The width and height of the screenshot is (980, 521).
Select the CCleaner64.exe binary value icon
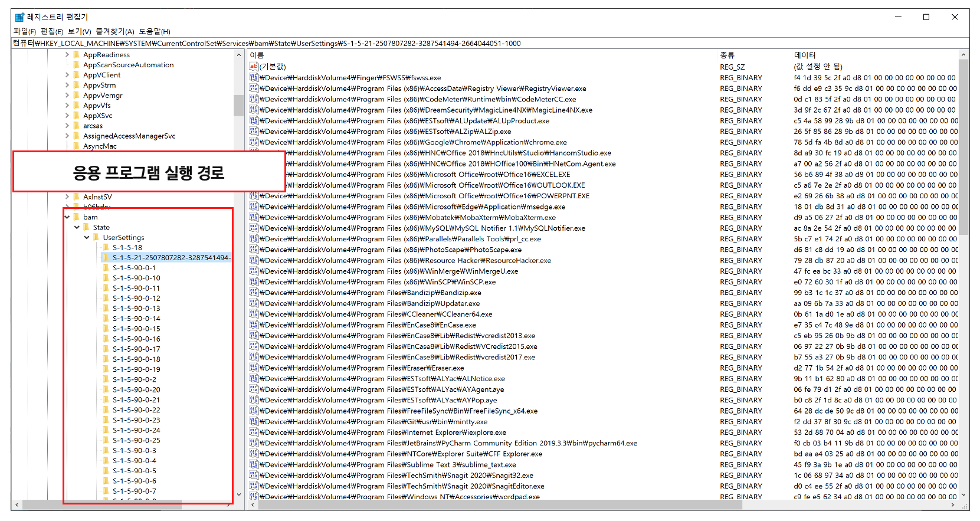tap(254, 314)
